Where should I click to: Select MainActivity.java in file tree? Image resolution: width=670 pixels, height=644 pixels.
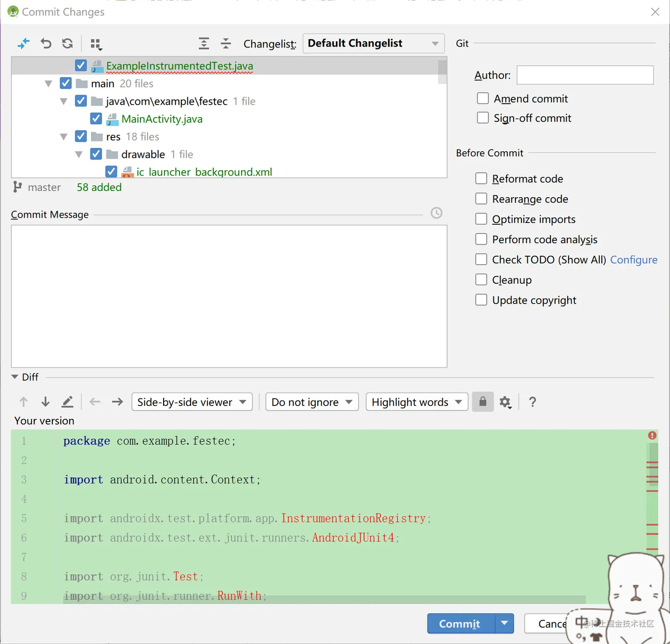point(162,119)
